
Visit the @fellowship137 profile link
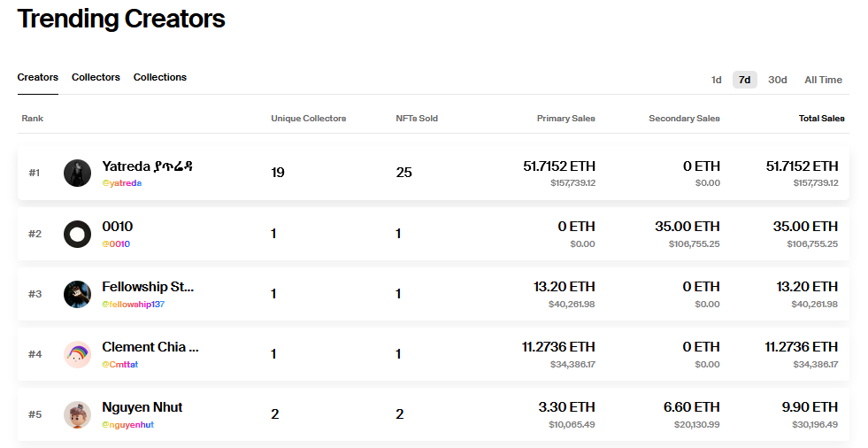(133, 305)
